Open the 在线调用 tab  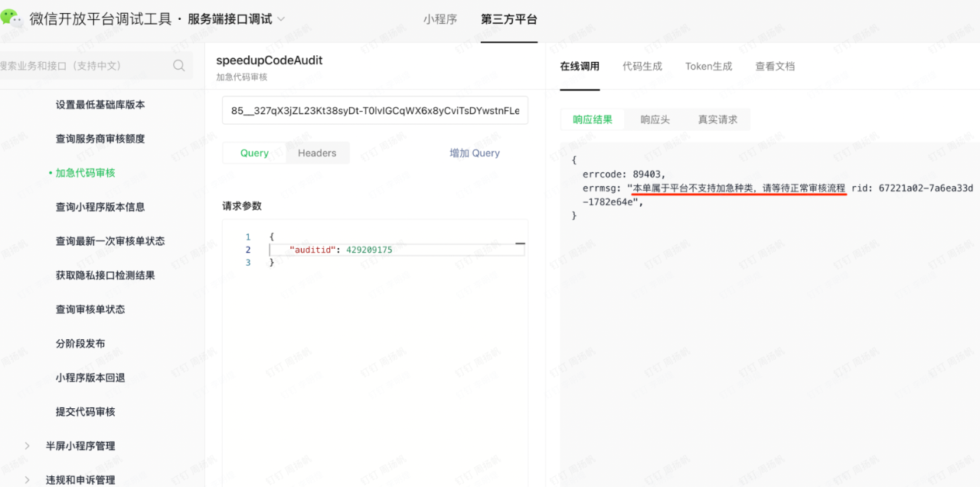(580, 67)
